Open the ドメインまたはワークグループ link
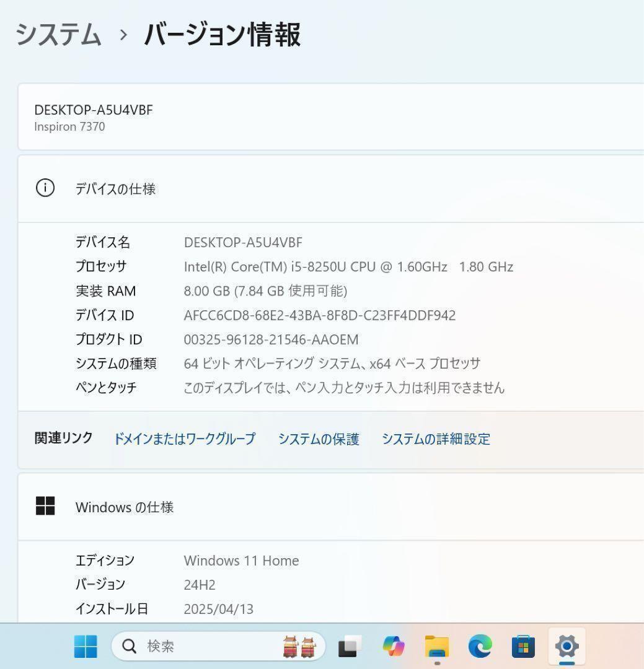This screenshot has height=669, width=644. [x=184, y=439]
